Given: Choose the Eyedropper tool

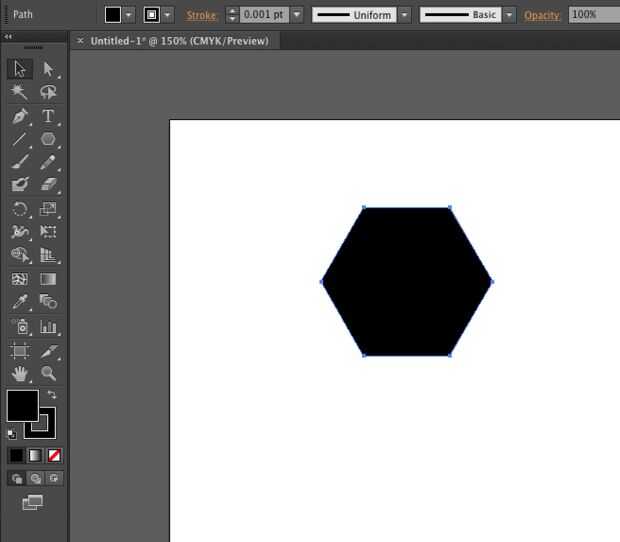Looking at the screenshot, I should point(20,301).
